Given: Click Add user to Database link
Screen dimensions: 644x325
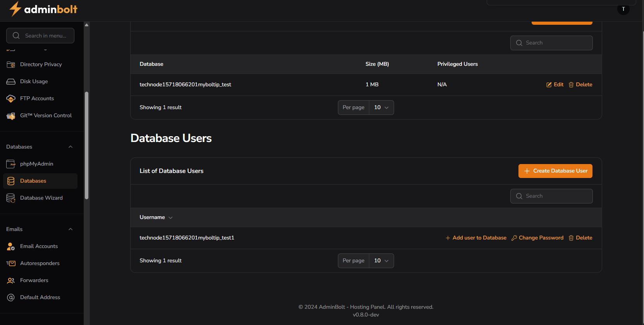Looking at the screenshot, I should click(476, 238).
